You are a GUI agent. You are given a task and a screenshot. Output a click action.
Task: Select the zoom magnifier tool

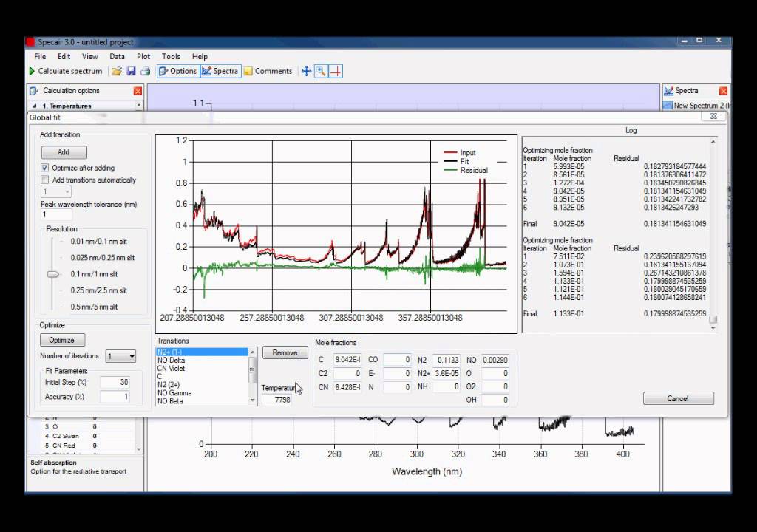(x=321, y=72)
